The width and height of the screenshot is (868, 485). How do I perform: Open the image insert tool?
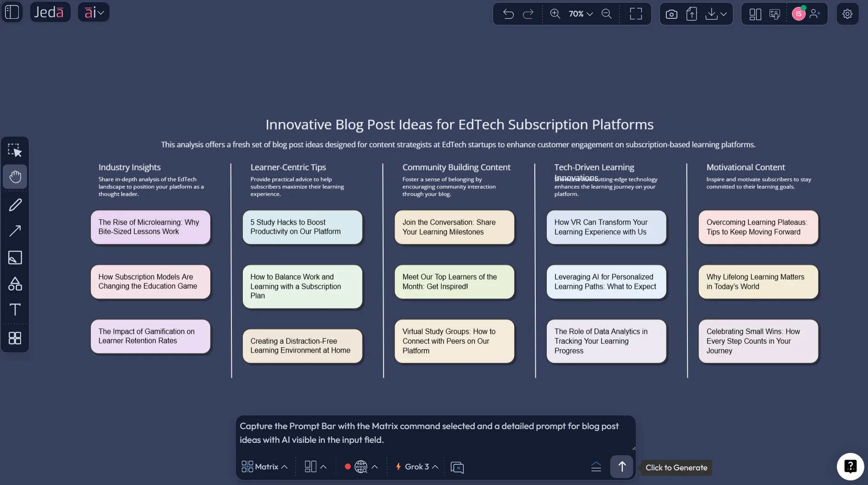(x=15, y=258)
